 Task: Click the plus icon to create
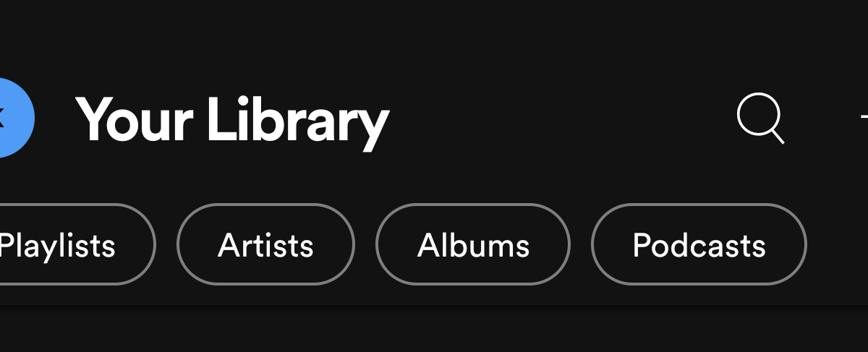click(x=864, y=118)
